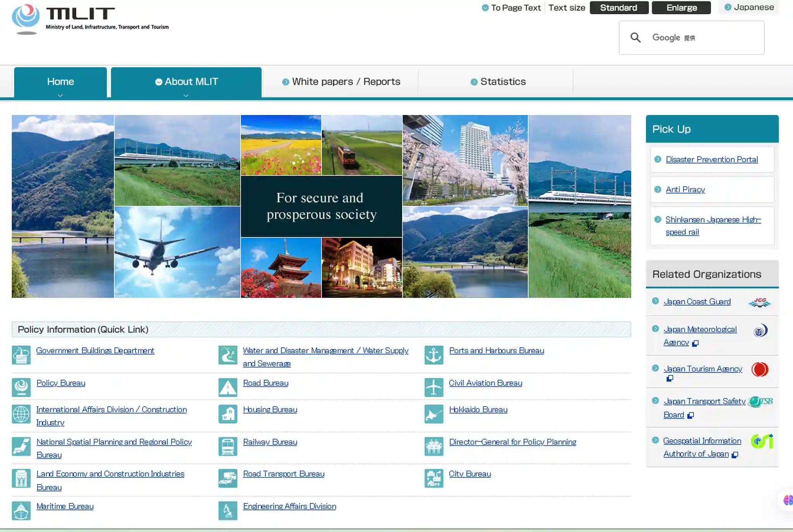
Task: Switch language to Japanese
Action: (749, 7)
